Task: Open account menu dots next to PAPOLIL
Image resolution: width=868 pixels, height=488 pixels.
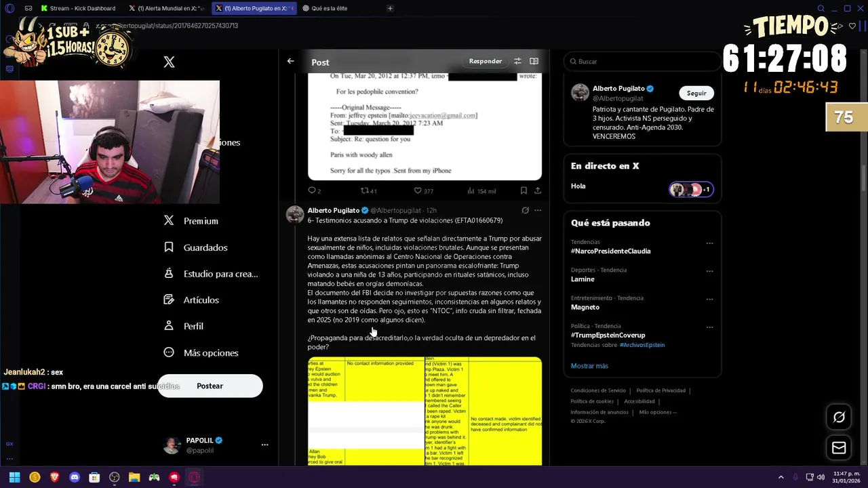Action: [264, 445]
